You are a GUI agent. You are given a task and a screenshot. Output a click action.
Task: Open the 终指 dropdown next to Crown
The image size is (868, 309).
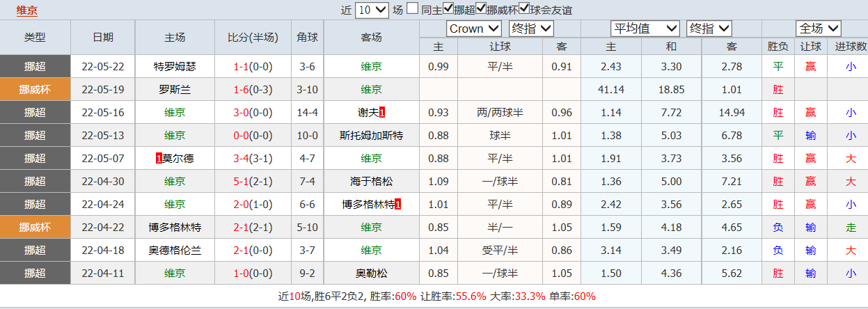pos(531,29)
